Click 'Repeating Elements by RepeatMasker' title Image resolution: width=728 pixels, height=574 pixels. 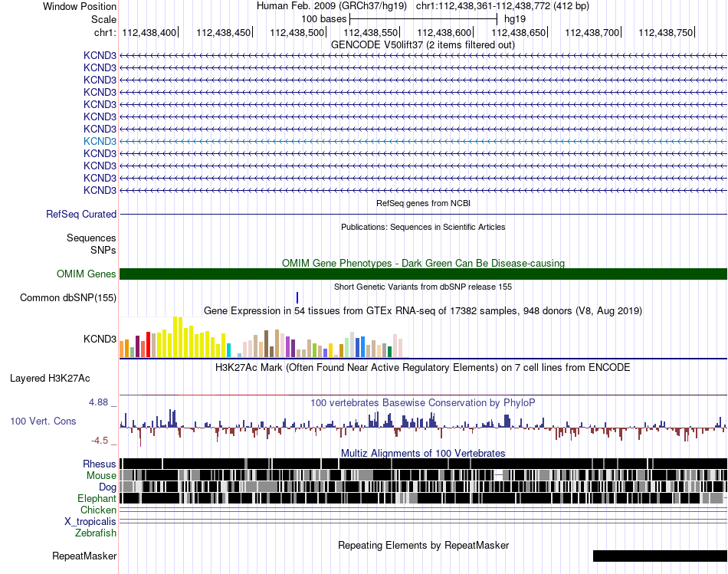pos(423,545)
